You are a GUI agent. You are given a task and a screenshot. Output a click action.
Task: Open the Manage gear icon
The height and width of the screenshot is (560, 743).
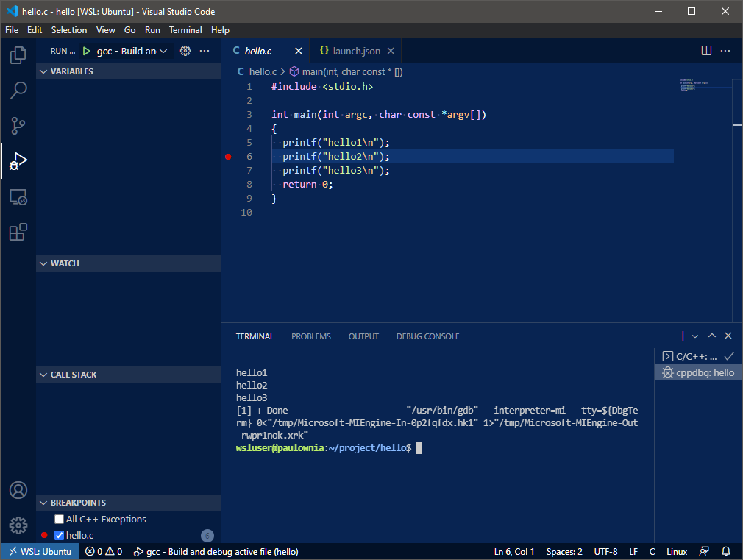click(x=18, y=525)
